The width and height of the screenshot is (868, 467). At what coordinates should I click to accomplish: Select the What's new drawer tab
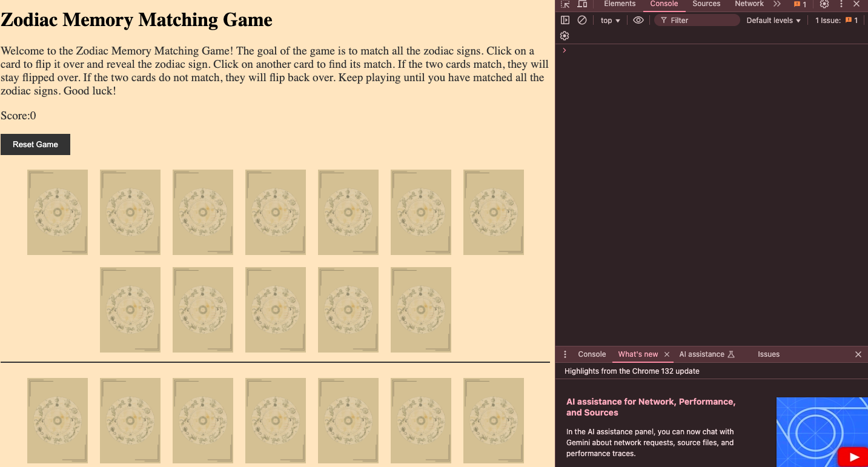pos(638,354)
